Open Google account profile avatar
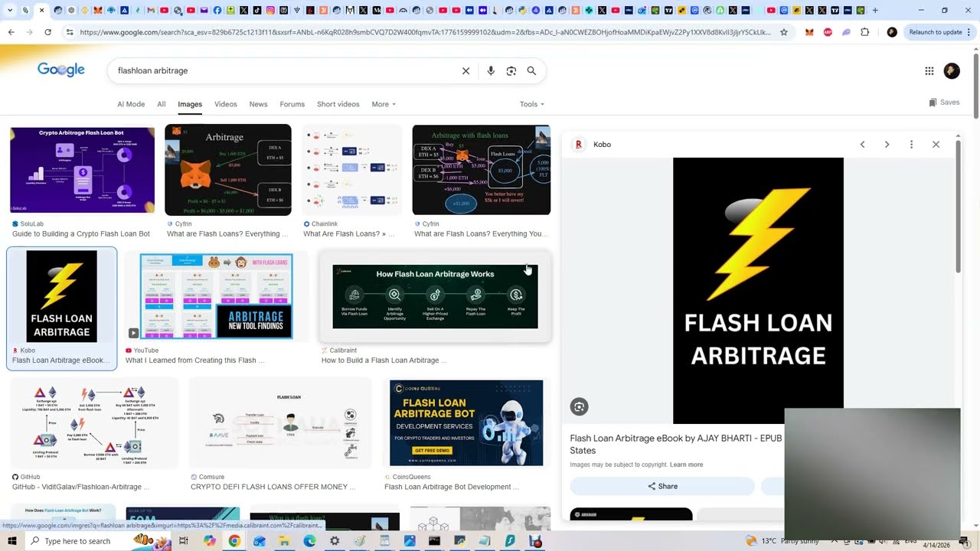 [952, 70]
